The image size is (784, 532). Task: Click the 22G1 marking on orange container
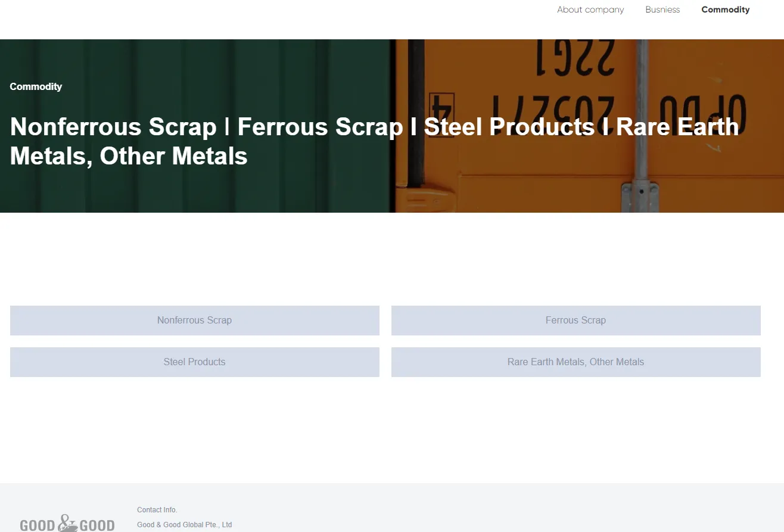point(576,58)
